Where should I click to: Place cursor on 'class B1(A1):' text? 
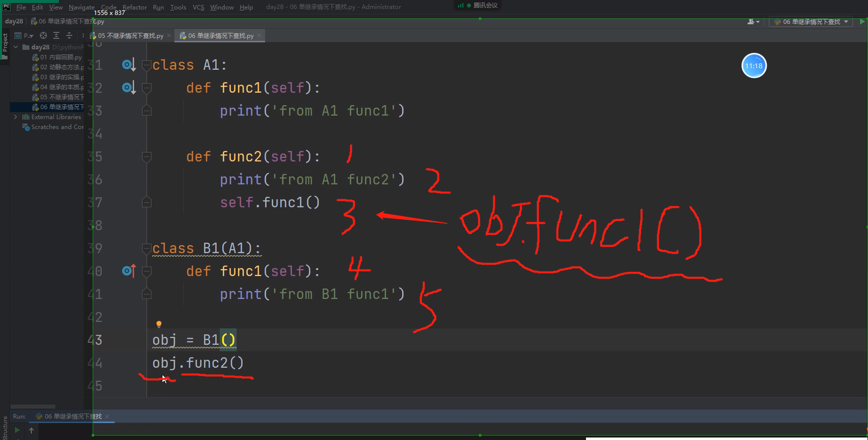(x=207, y=248)
